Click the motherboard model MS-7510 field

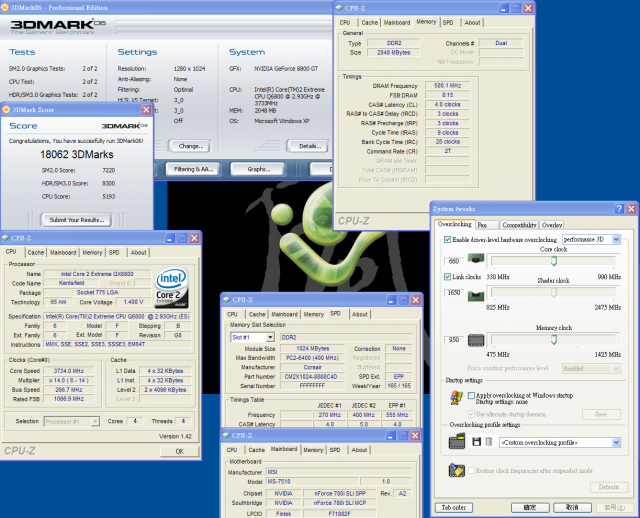[312, 482]
